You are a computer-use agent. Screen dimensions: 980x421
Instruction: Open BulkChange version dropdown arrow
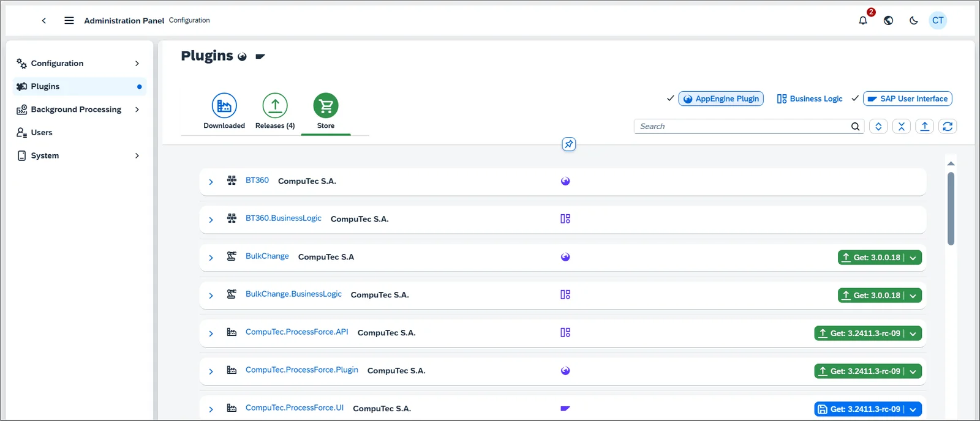point(913,258)
